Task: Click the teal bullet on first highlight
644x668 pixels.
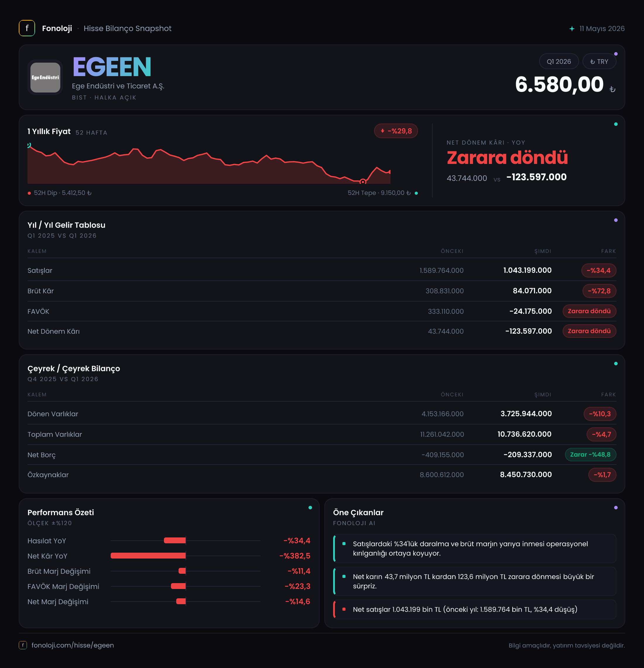Action: point(344,544)
